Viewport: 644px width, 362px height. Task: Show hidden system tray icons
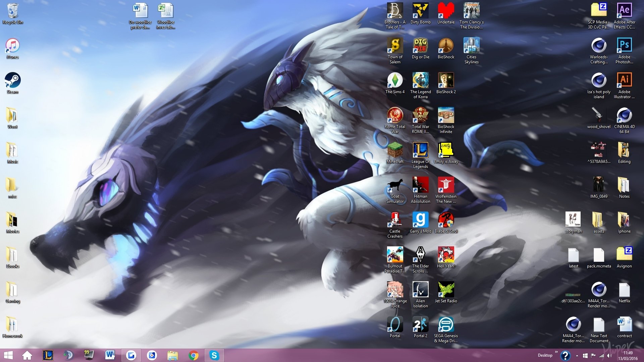(577, 356)
